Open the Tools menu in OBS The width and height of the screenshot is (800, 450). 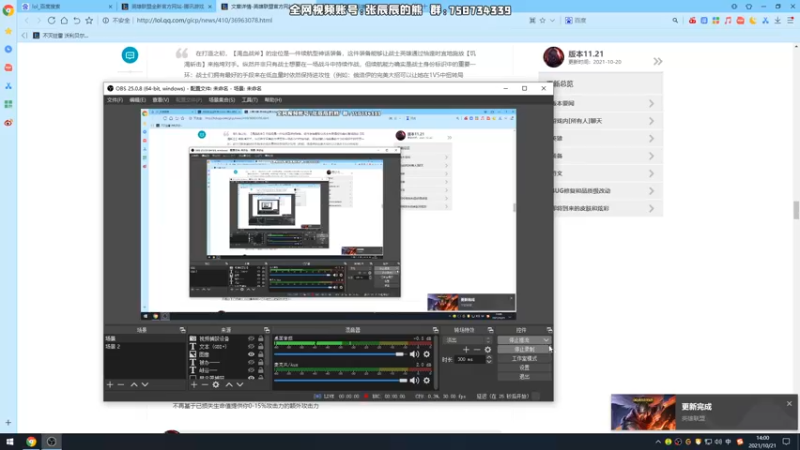click(x=249, y=100)
